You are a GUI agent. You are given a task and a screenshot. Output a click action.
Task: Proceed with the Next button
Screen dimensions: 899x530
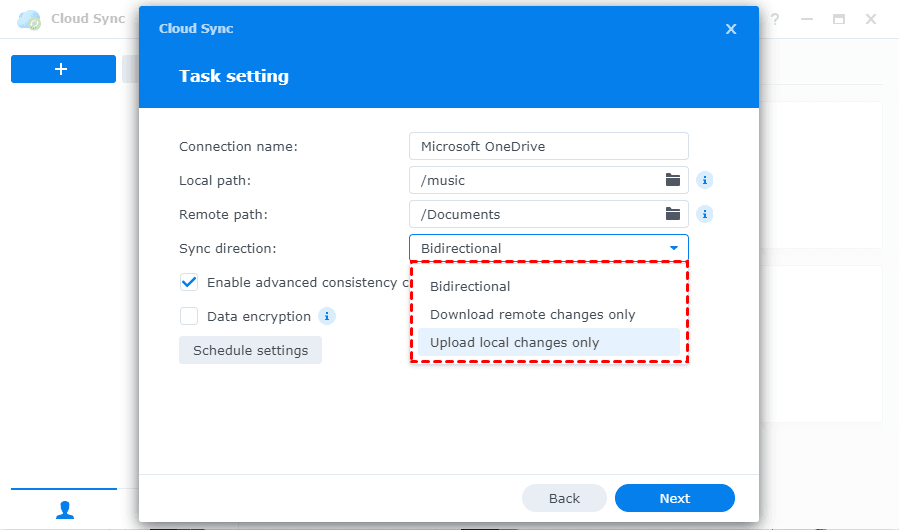[674, 498]
